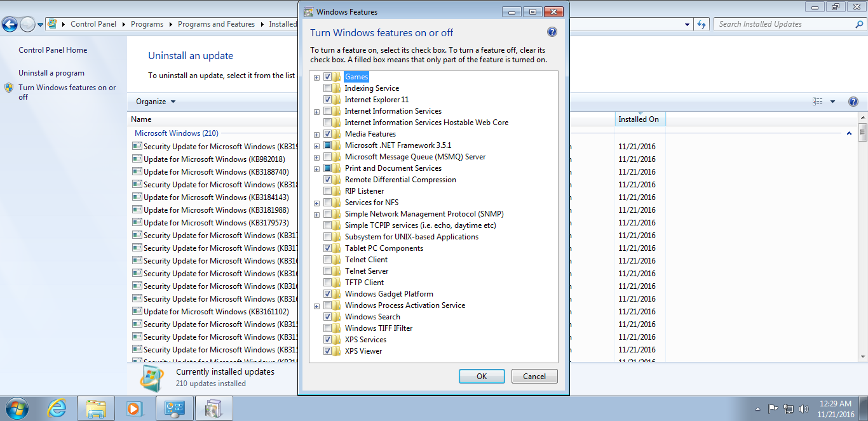868x421 pixels.
Task: Open Windows Explorer from the taskbar
Action: (x=96, y=408)
